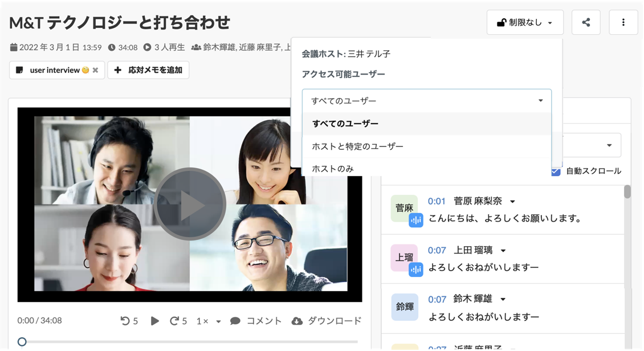Jump to 0:07 timestamp of 上田 瑠璃
The width and height of the screenshot is (644, 351).
[x=437, y=250]
